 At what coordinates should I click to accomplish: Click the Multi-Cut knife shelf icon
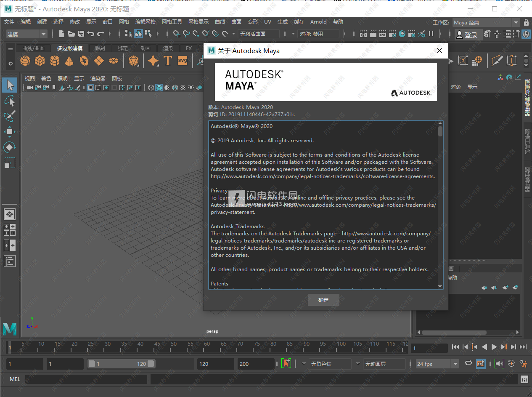pyautogui.click(x=498, y=61)
